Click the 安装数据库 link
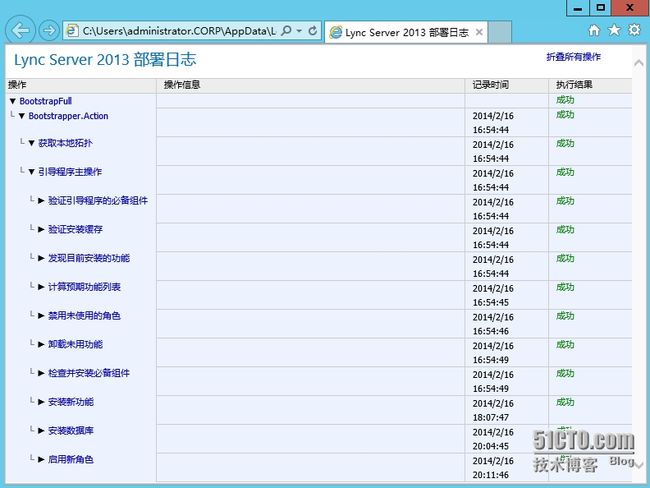The height and width of the screenshot is (488, 650). 70,430
